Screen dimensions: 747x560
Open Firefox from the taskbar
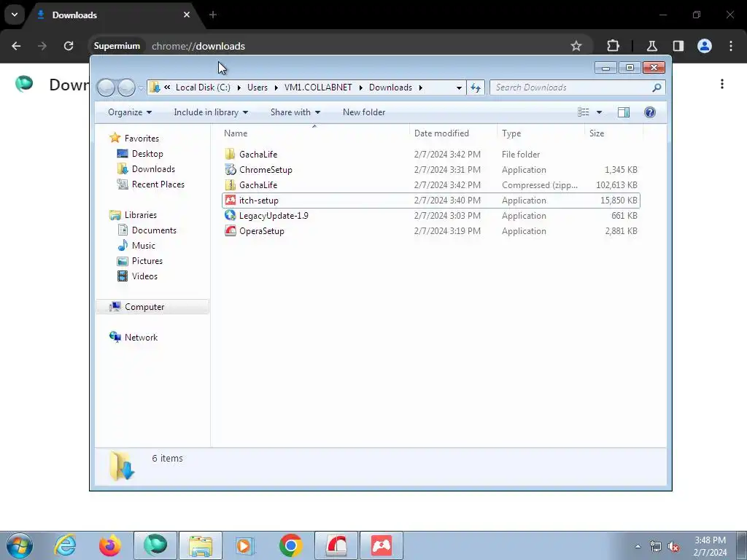pyautogui.click(x=109, y=545)
